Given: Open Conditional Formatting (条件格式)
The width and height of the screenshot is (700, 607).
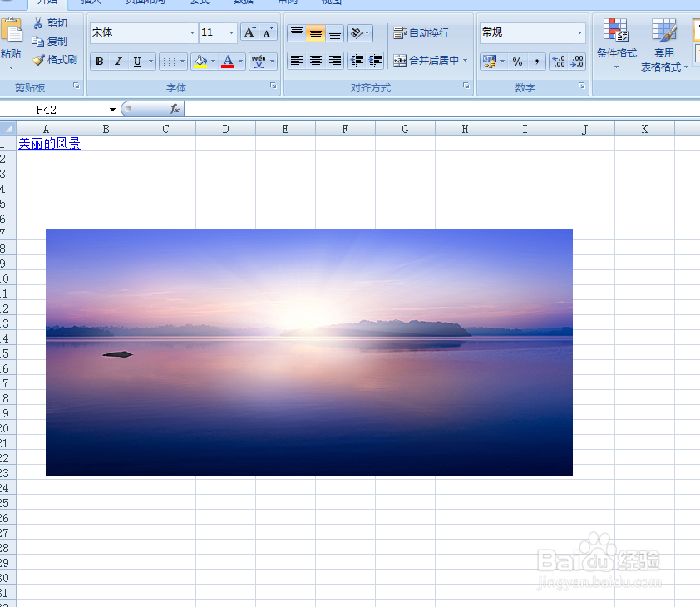Looking at the screenshot, I should (x=617, y=44).
